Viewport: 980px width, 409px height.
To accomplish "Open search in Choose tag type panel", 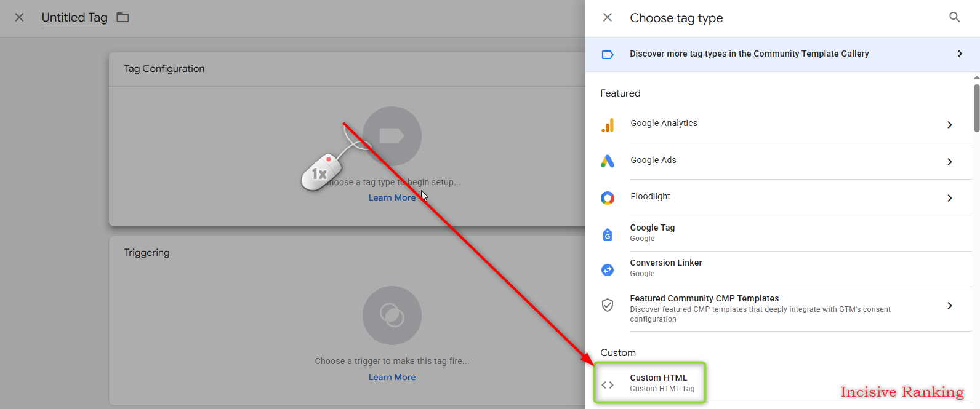I will tap(955, 17).
